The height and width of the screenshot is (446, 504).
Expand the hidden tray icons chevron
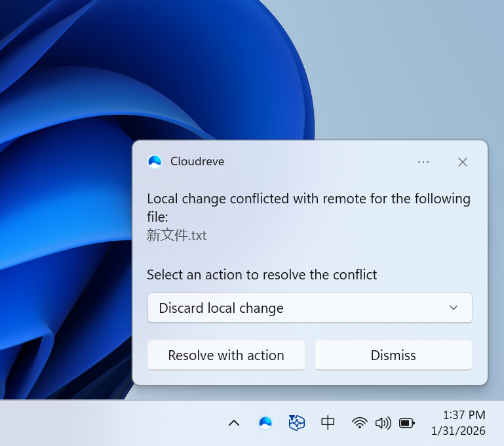(234, 423)
